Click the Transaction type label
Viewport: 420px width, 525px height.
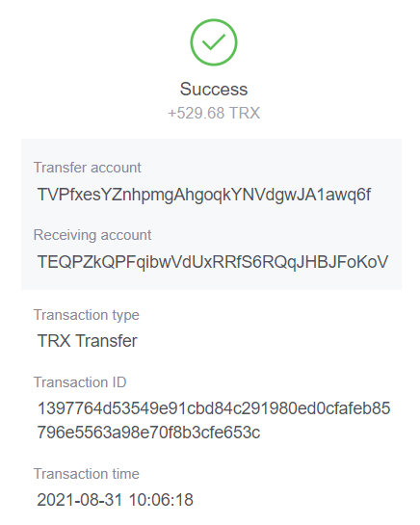(87, 315)
